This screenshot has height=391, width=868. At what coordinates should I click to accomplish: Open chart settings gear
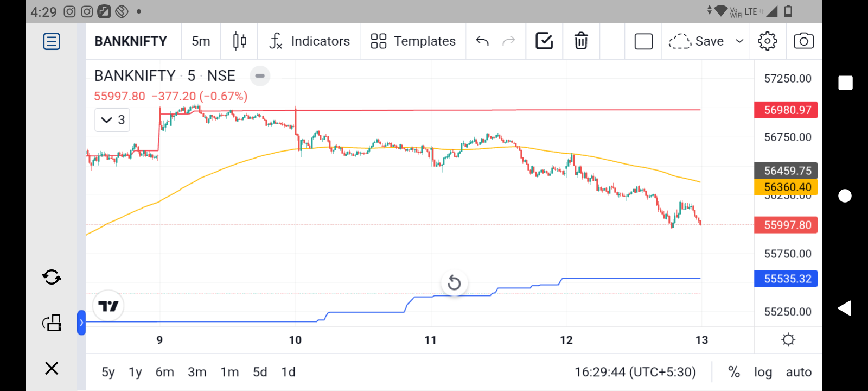point(767,41)
